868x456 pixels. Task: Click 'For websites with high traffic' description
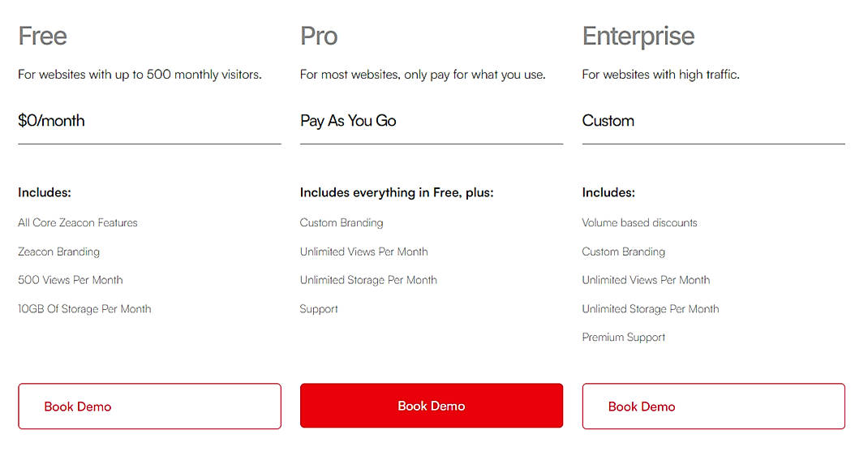point(661,75)
